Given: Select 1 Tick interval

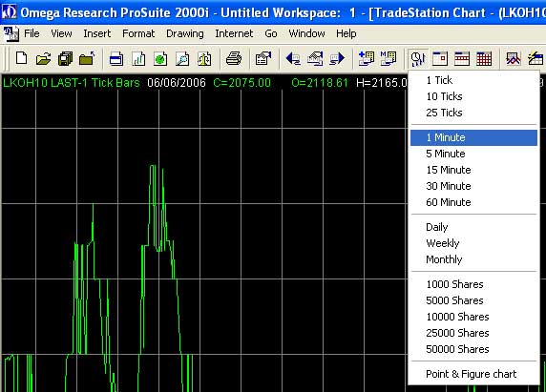Looking at the screenshot, I should pos(473,80).
